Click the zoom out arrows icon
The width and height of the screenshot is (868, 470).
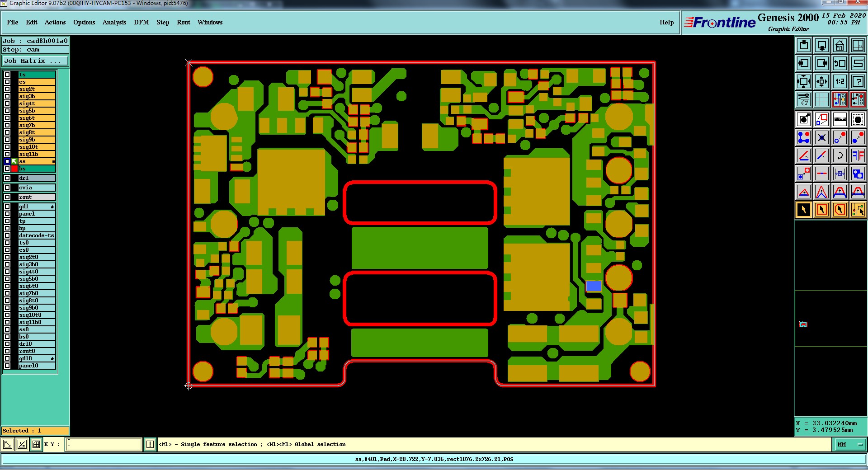point(822,81)
